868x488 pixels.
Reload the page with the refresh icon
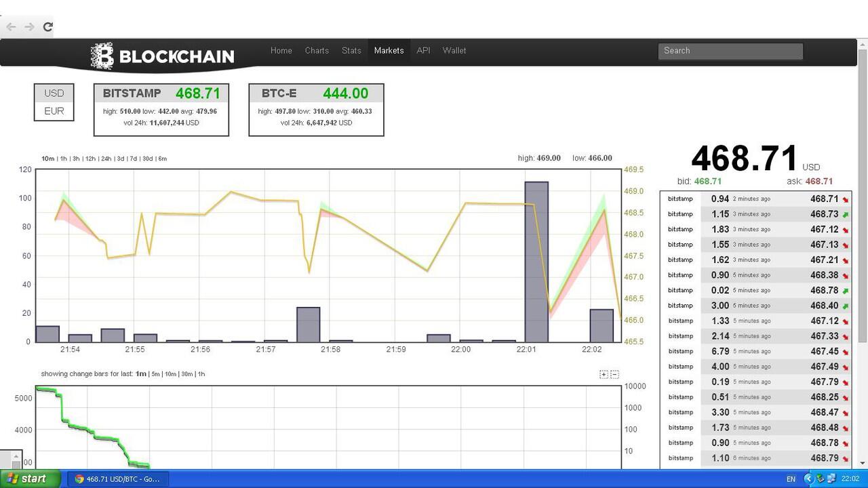[x=47, y=27]
